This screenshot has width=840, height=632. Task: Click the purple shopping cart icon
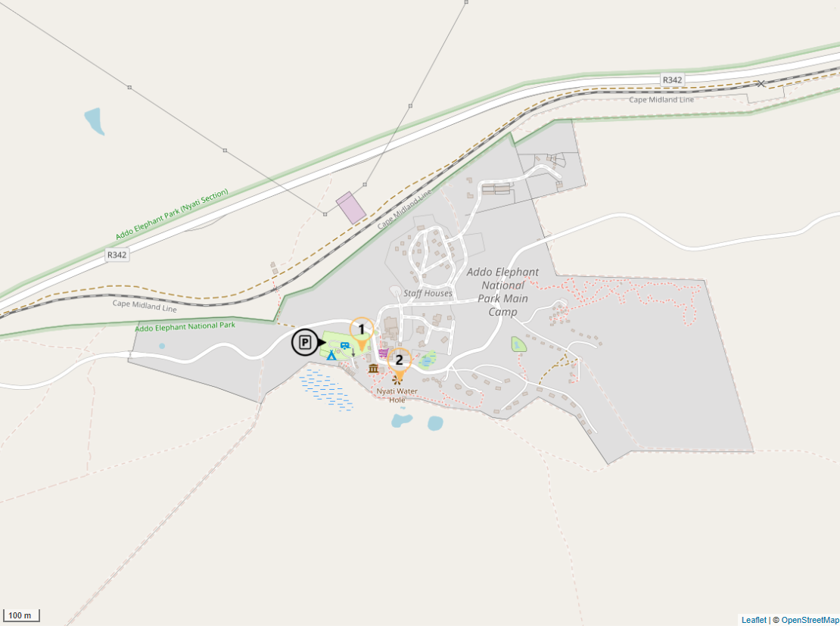click(383, 353)
